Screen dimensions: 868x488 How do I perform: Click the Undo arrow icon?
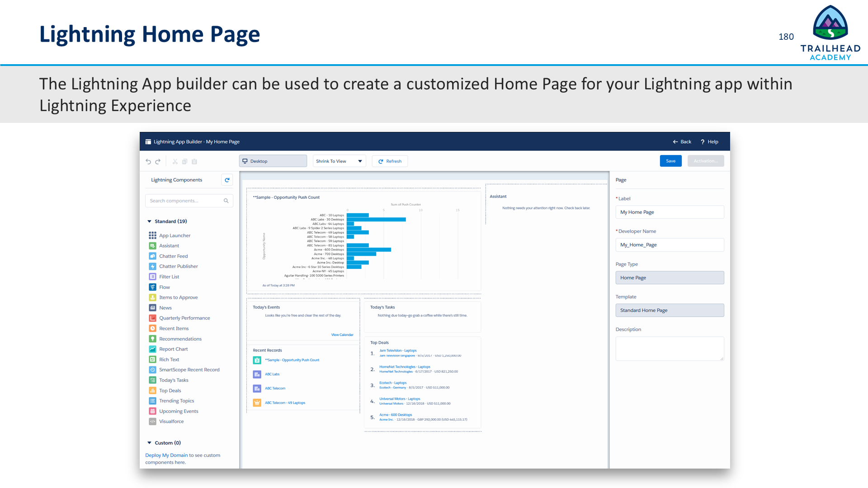pos(148,161)
